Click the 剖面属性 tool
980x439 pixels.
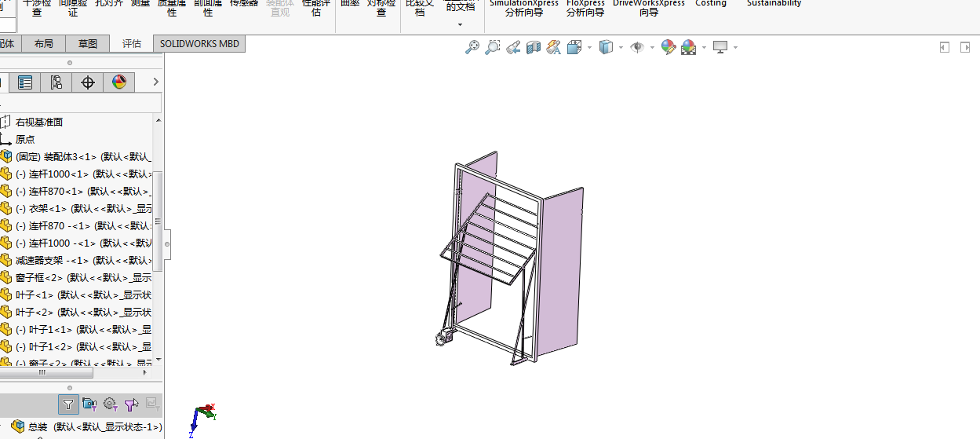(x=208, y=8)
